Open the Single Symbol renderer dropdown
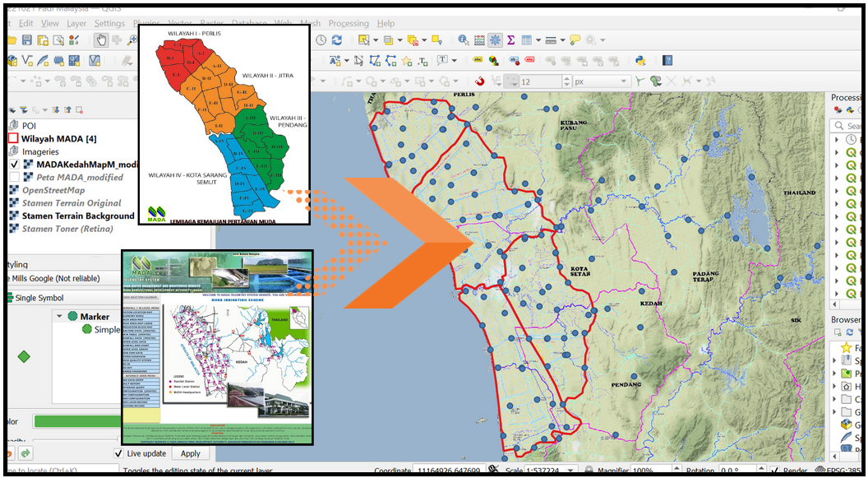 coord(66,298)
